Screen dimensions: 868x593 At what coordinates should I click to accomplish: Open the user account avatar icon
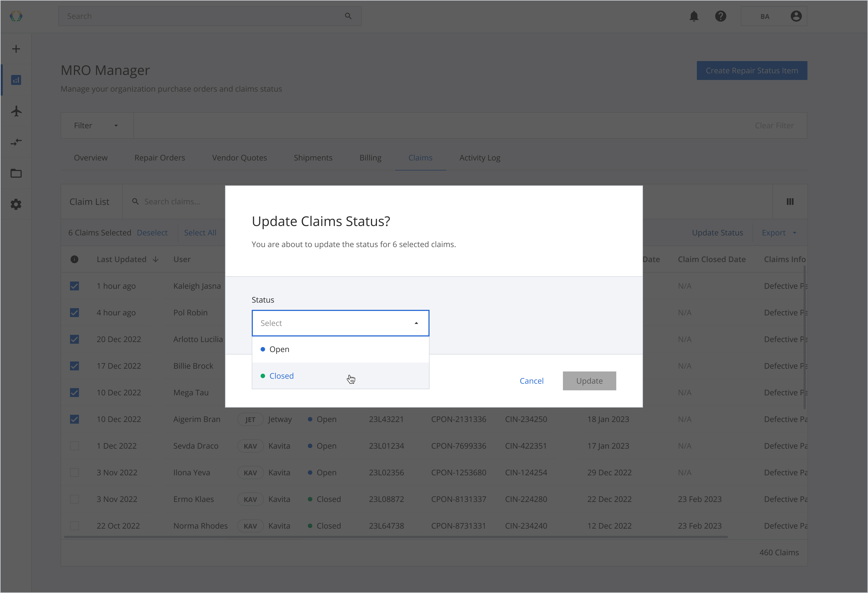[796, 16]
